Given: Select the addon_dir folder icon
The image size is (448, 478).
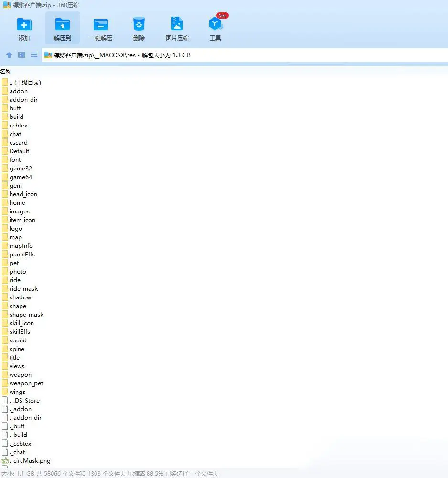Looking at the screenshot, I should (x=5, y=100).
